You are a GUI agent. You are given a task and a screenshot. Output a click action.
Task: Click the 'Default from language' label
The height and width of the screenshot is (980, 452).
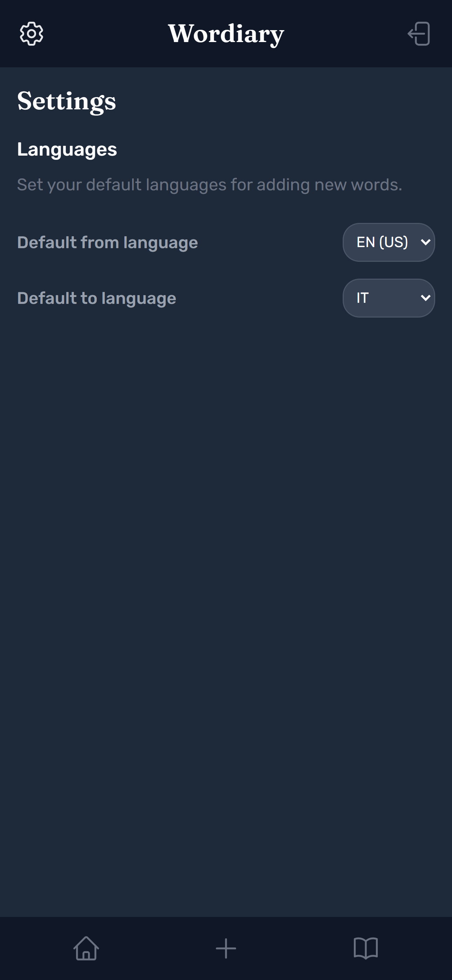click(107, 243)
